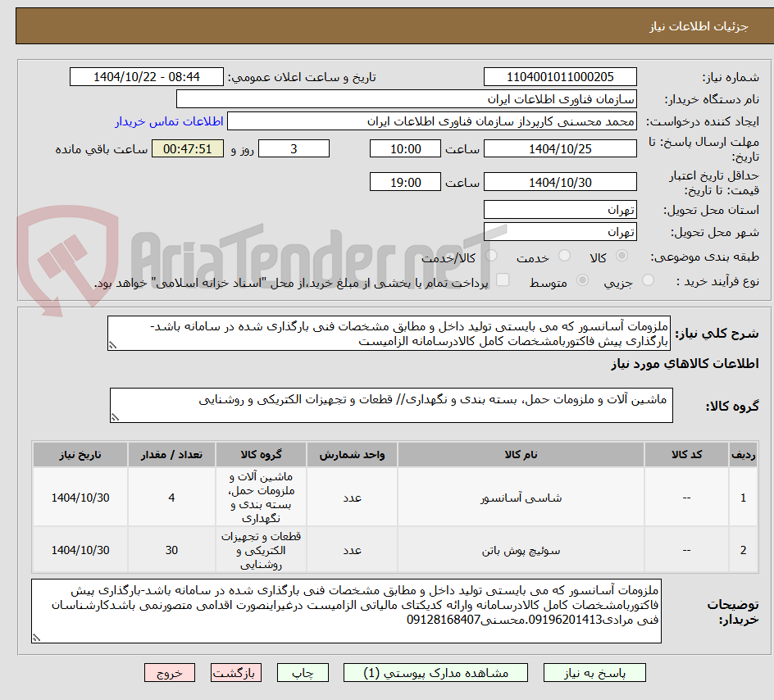
Task: Click the بازگشت back button
Action: (235, 673)
